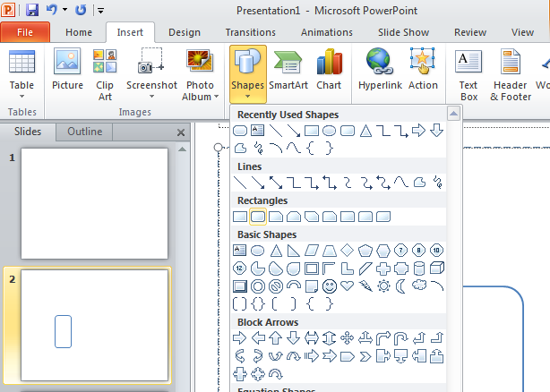This screenshot has height=392, width=550.
Task: Select the Double Arrow line in Lines
Action: [276, 183]
